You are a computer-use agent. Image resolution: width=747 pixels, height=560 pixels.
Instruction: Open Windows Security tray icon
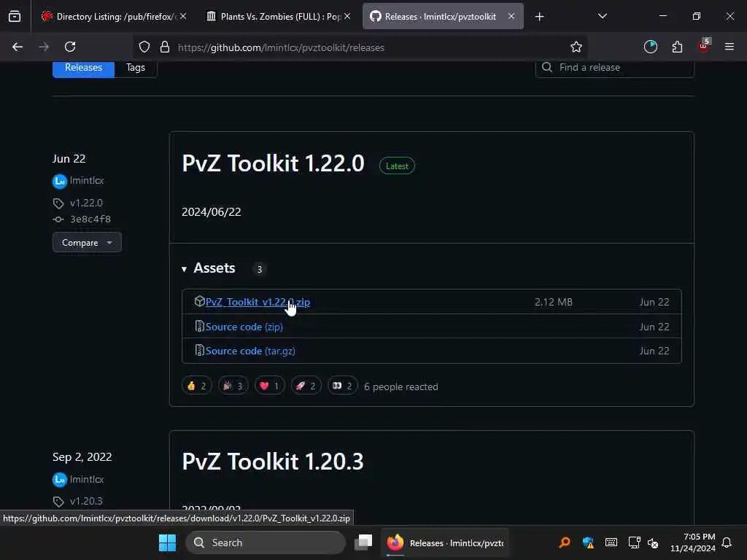click(x=588, y=542)
